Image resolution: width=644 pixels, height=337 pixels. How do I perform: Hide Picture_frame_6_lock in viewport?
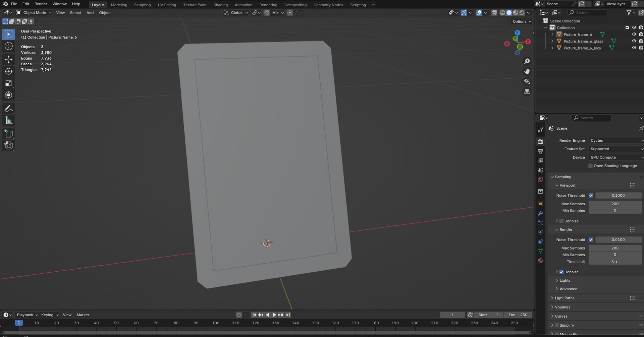tap(634, 48)
